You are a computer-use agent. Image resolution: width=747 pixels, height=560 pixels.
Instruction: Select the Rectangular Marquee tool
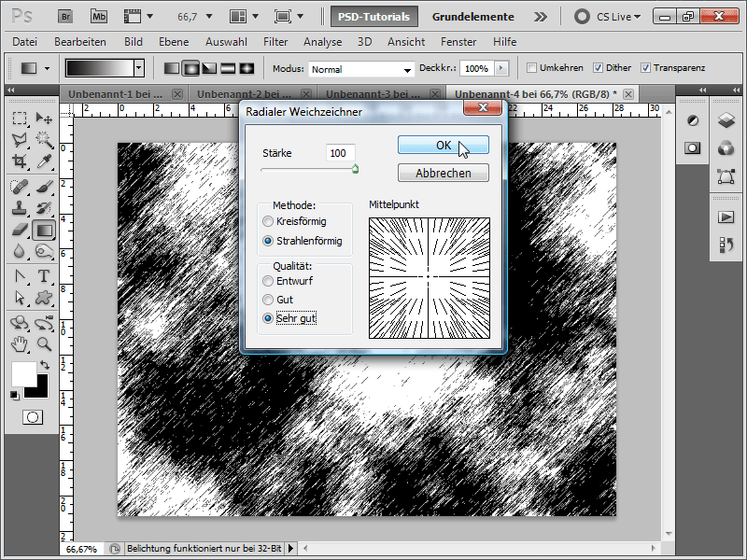point(20,118)
